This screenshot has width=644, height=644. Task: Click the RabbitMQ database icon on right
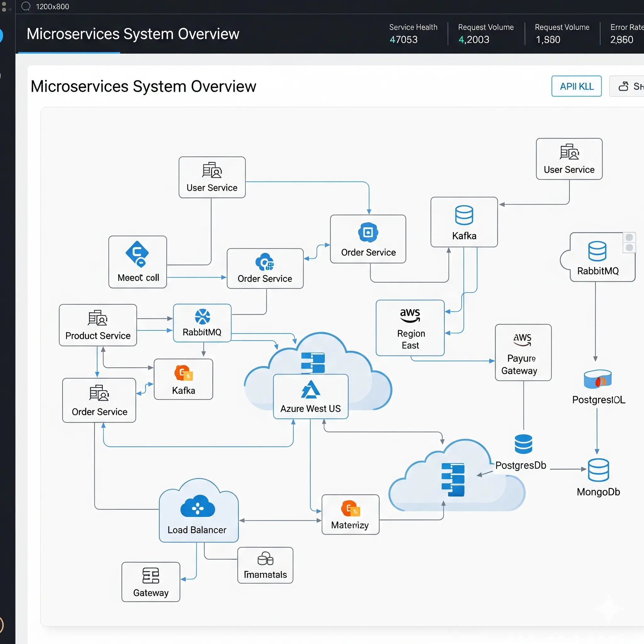tap(597, 251)
